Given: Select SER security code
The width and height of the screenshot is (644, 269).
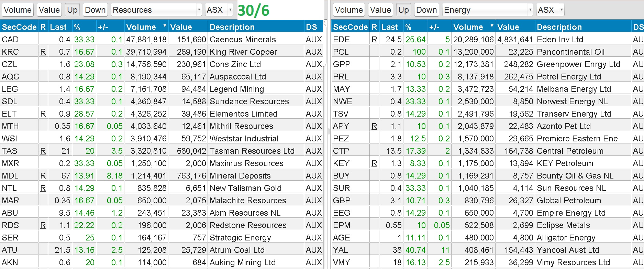Looking at the screenshot, I should (x=10, y=238).
